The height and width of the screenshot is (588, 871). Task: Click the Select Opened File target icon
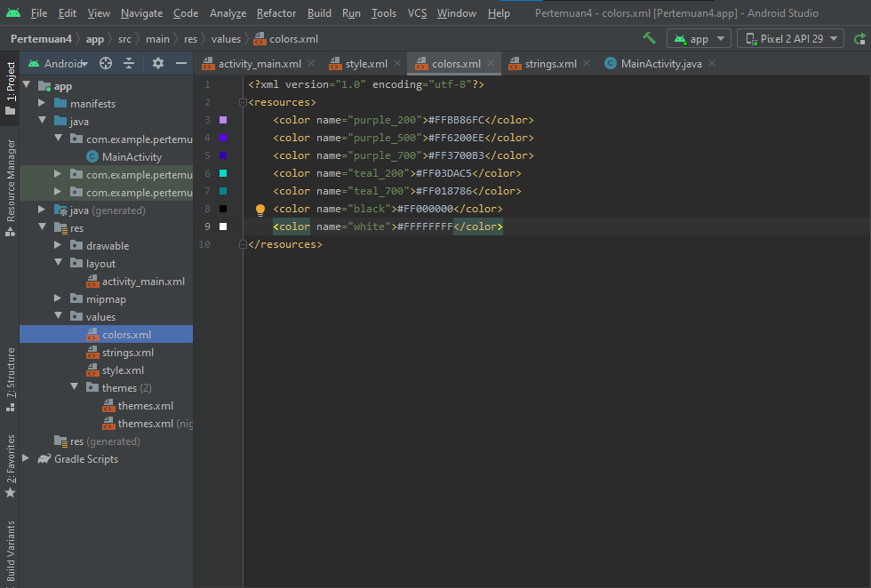point(106,63)
